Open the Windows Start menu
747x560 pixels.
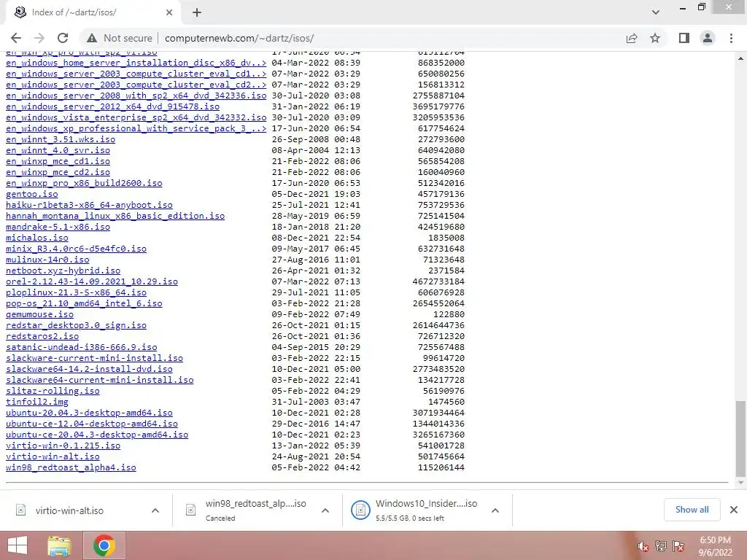coord(18,545)
